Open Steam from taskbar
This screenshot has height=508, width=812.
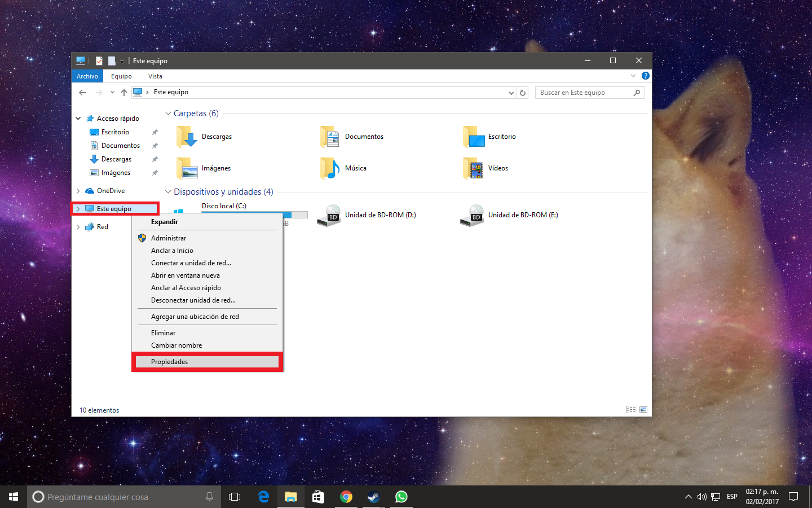(x=373, y=497)
